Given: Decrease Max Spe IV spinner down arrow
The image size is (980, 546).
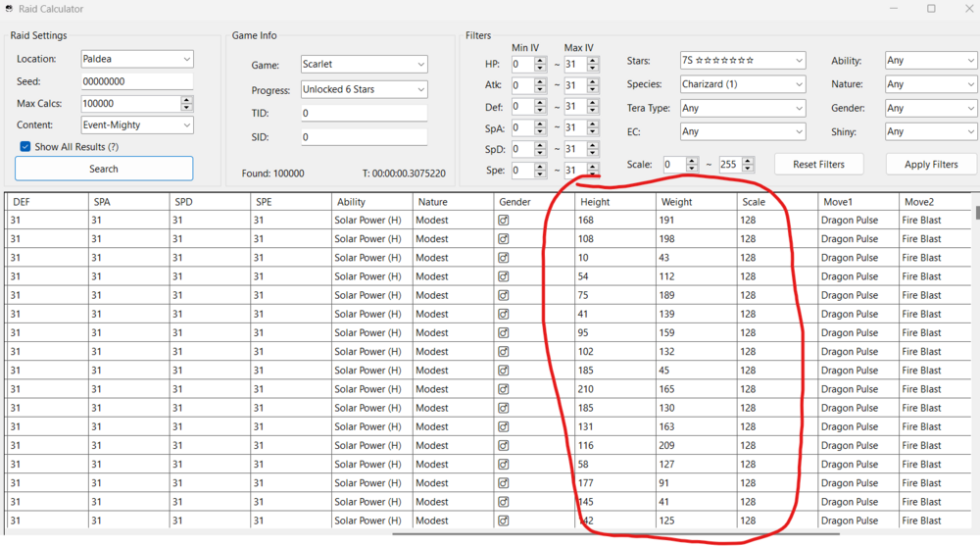Looking at the screenshot, I should click(x=593, y=174).
